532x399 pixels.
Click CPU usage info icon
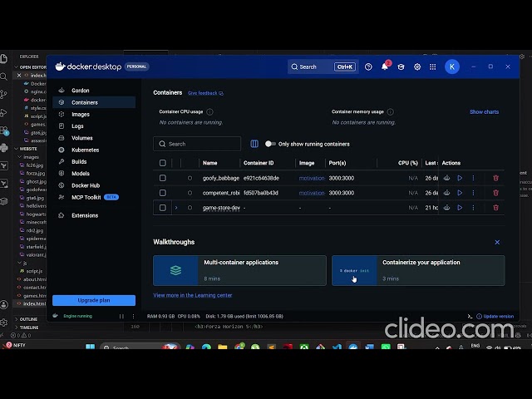[x=210, y=111]
